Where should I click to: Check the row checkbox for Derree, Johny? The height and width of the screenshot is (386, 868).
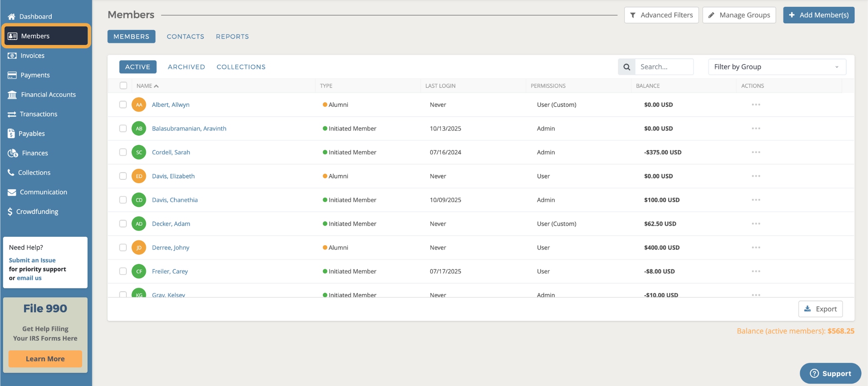pyautogui.click(x=123, y=247)
